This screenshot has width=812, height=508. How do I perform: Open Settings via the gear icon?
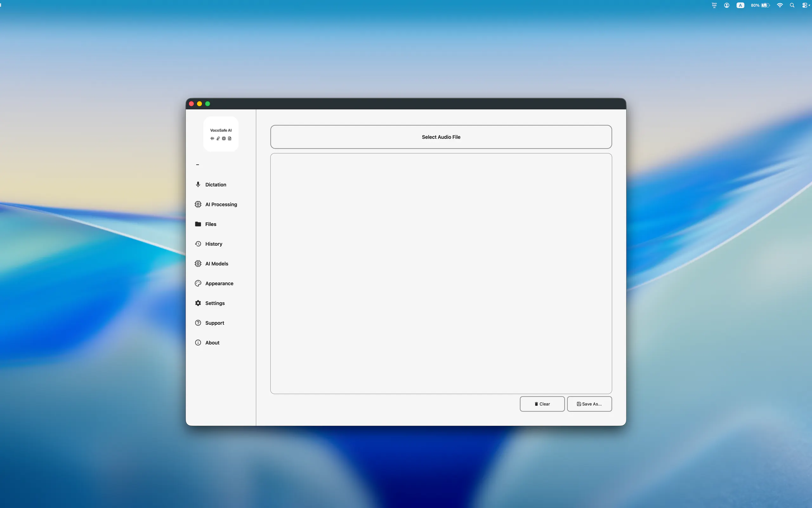(x=198, y=303)
